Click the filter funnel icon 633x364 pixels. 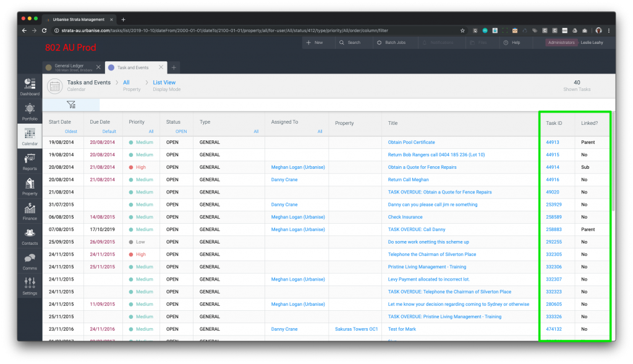(71, 105)
